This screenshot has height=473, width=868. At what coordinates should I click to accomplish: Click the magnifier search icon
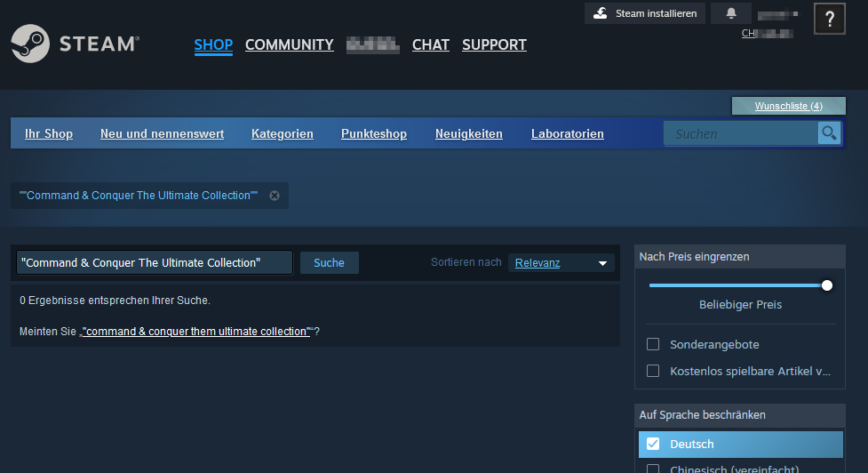[829, 133]
